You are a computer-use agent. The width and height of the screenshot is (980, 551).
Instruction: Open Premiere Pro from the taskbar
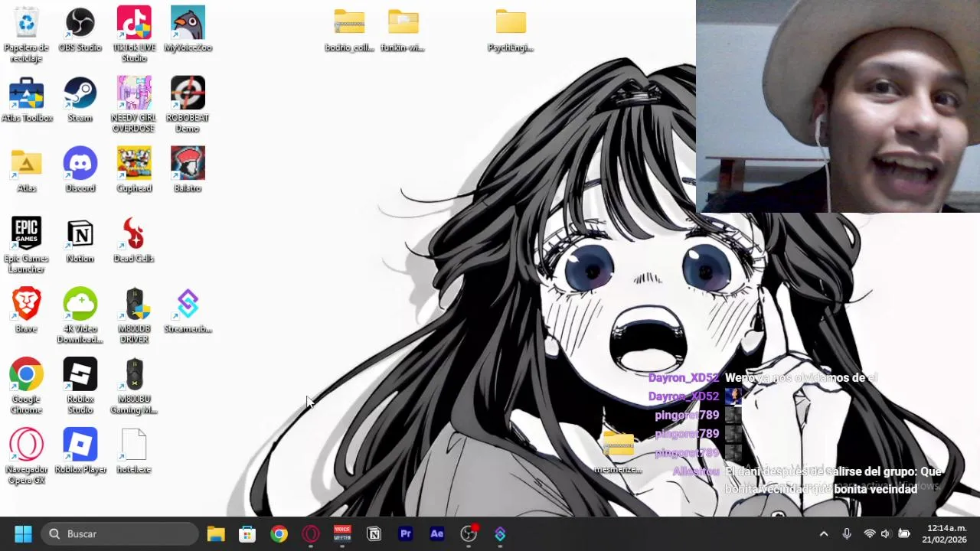[406, 533]
